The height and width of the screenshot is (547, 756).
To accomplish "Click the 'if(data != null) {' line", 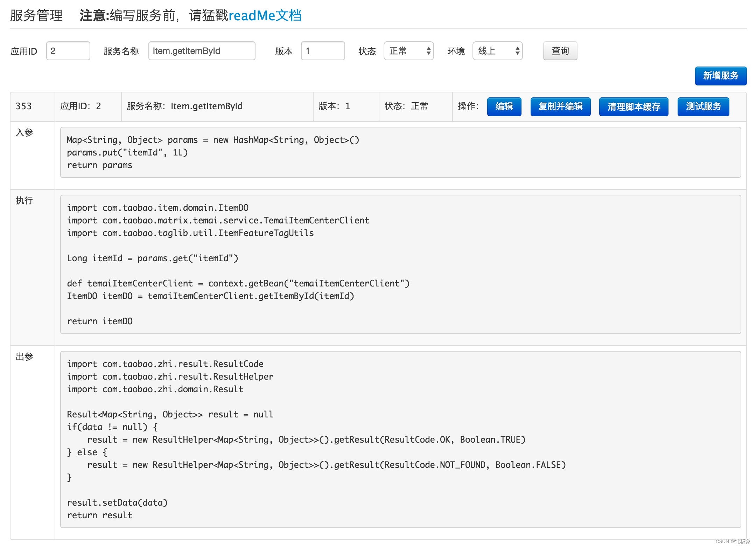I will (x=112, y=427).
